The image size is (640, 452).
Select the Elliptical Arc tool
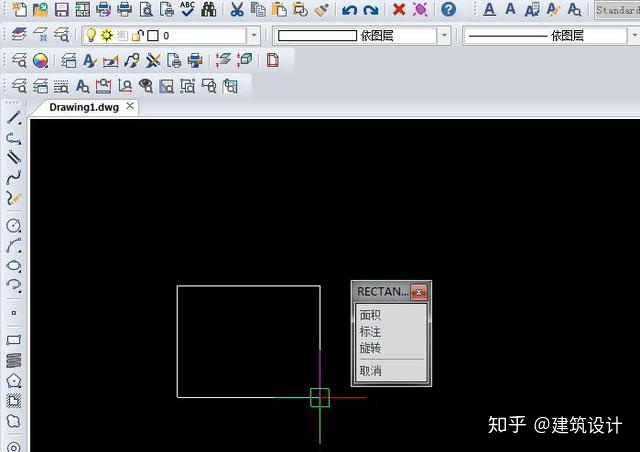pos(14,285)
